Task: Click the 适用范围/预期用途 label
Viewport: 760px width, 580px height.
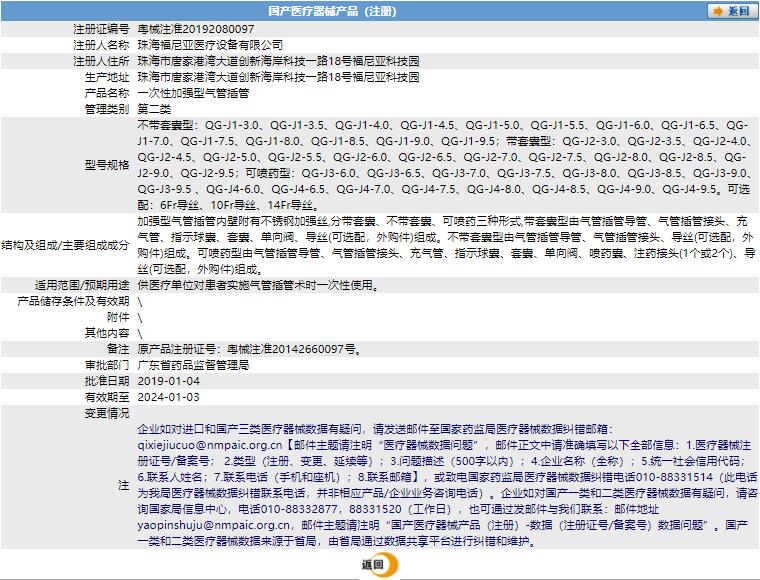Action: tap(82, 285)
